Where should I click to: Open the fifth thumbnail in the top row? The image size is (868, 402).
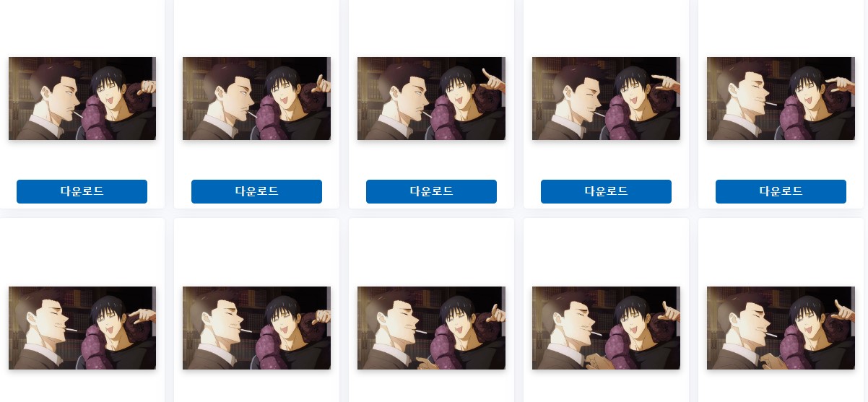pos(781,98)
